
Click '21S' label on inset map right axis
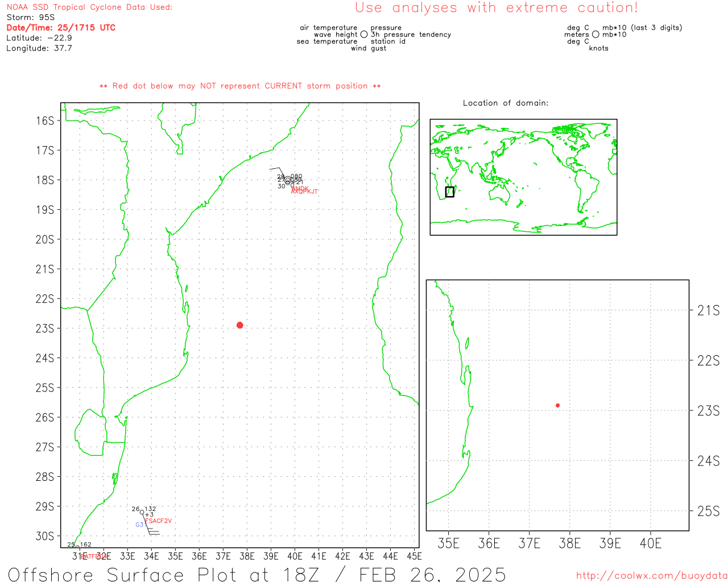click(x=709, y=310)
